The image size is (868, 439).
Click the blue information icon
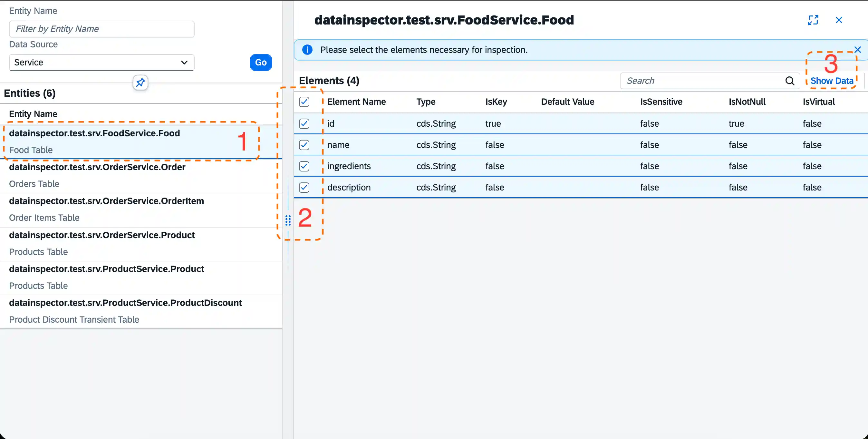click(x=307, y=50)
